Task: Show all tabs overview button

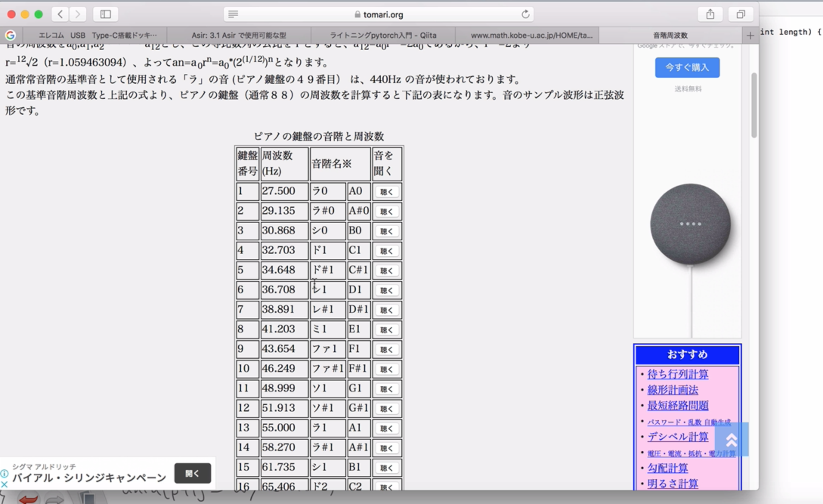Action: coord(741,14)
